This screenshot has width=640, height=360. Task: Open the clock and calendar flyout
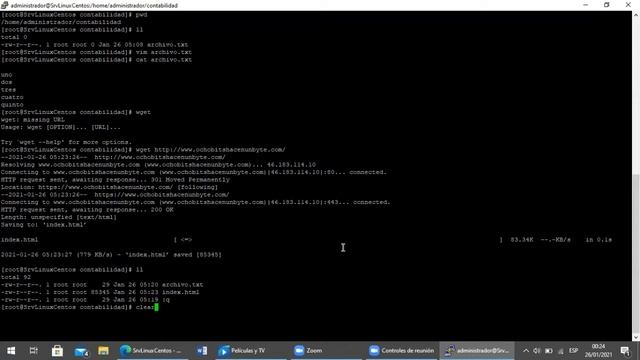pyautogui.click(x=598, y=351)
